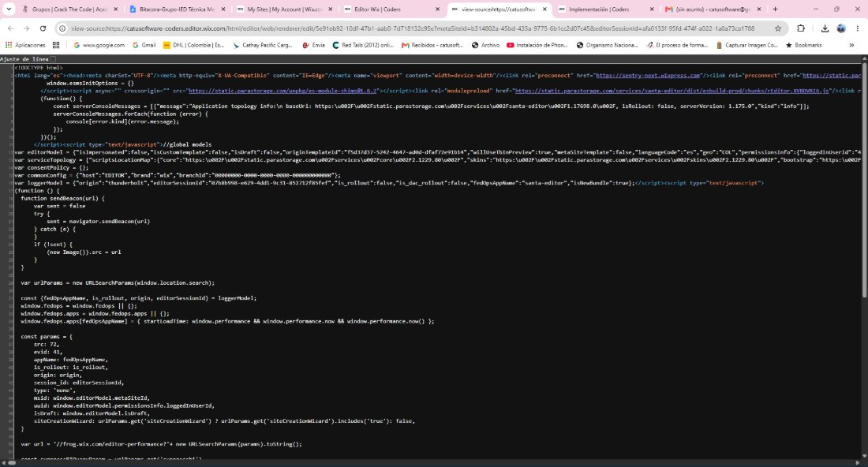Open the Downloads icon
Viewport: 868px width, 467px height.
pyautogui.click(x=825, y=28)
